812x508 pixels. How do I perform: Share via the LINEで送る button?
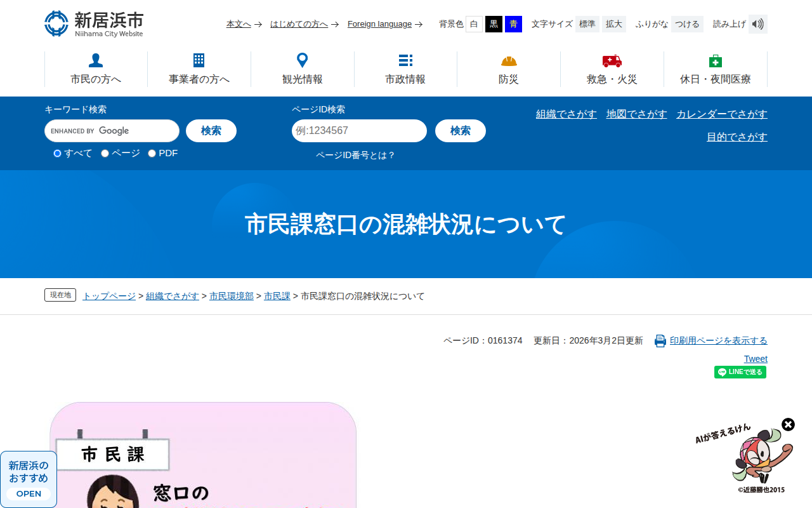[740, 372]
